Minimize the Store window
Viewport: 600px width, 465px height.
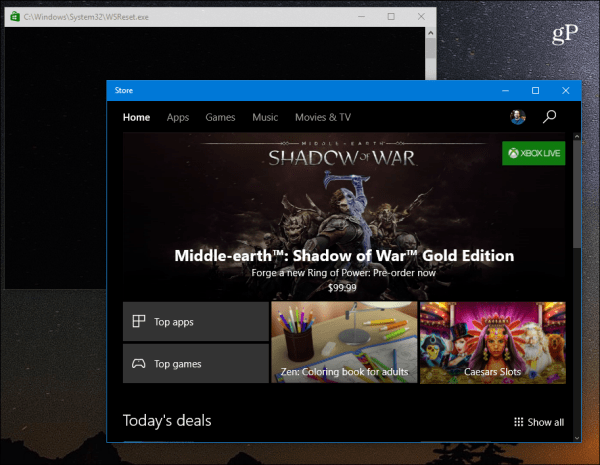coord(505,91)
